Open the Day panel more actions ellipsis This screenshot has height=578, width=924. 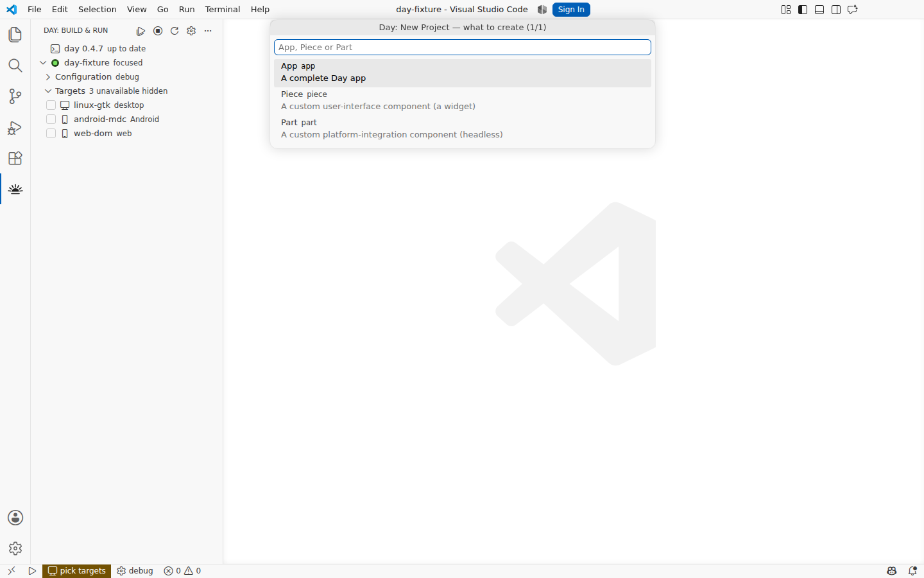208,31
